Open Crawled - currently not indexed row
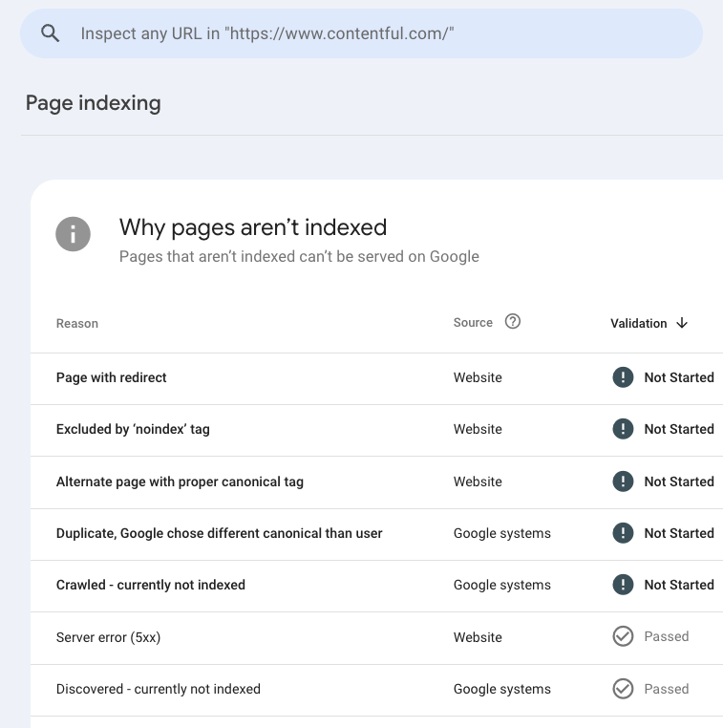Viewport: 723px width, 728px height. [151, 585]
